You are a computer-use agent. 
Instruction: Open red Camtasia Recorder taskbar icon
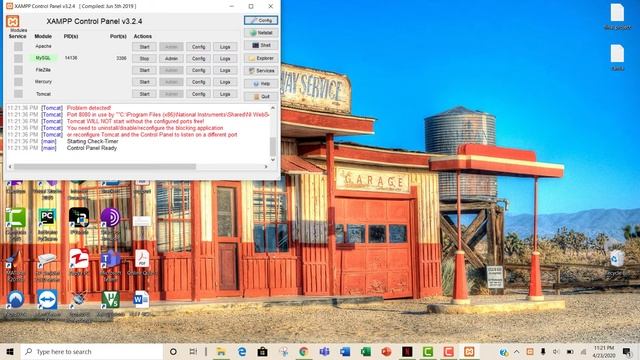pos(449,351)
